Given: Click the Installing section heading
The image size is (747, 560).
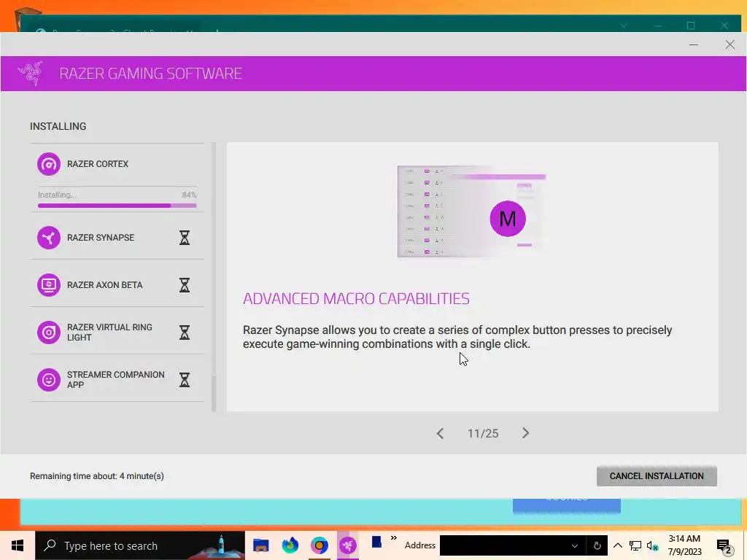Looking at the screenshot, I should (x=58, y=126).
